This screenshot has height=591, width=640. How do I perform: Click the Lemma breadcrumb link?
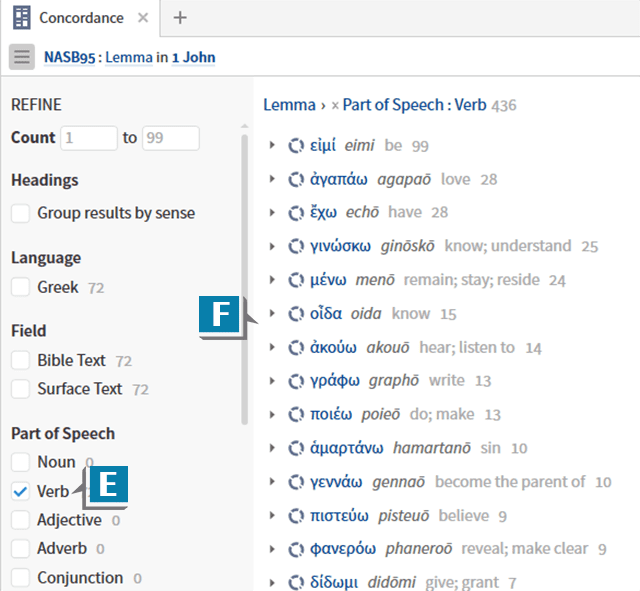(288, 105)
